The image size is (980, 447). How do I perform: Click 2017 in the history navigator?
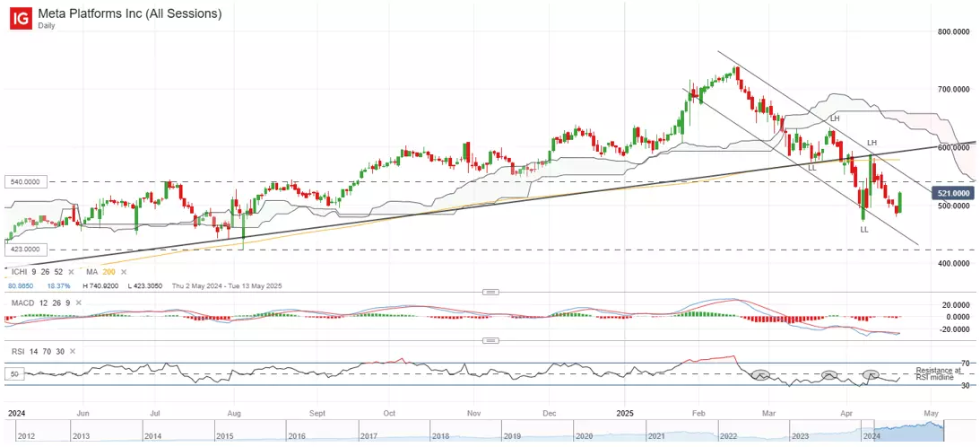pyautogui.click(x=369, y=435)
